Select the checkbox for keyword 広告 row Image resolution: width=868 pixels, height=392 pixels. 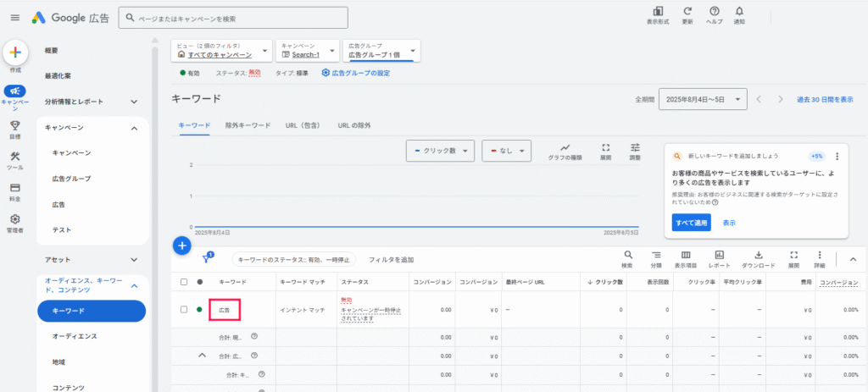pyautogui.click(x=184, y=309)
